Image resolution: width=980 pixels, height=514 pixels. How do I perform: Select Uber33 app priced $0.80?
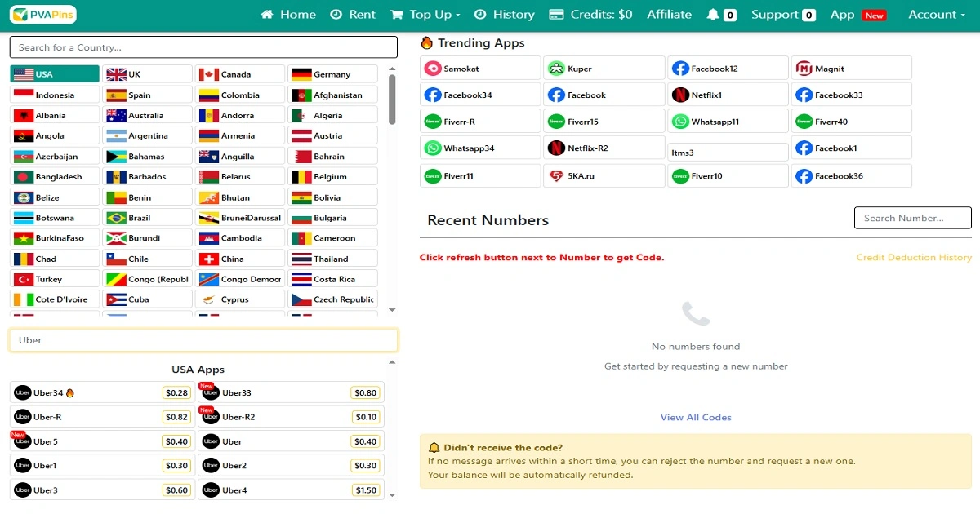click(x=292, y=392)
